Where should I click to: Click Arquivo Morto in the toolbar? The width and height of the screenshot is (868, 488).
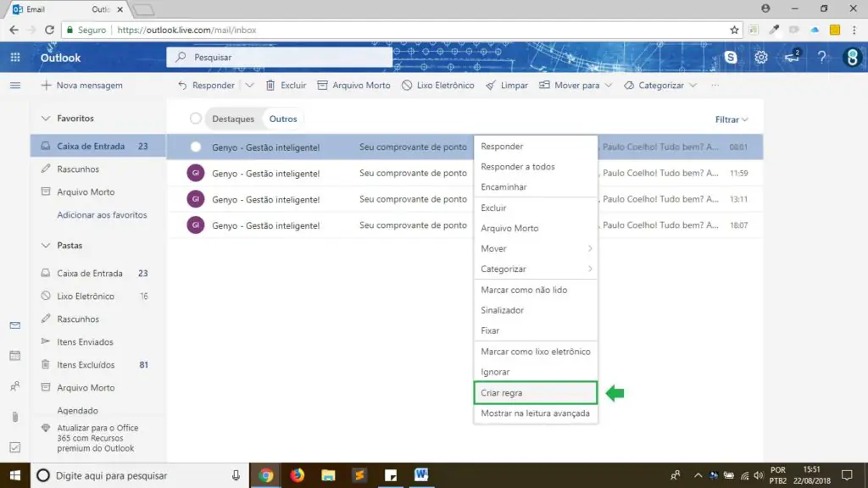tap(353, 86)
